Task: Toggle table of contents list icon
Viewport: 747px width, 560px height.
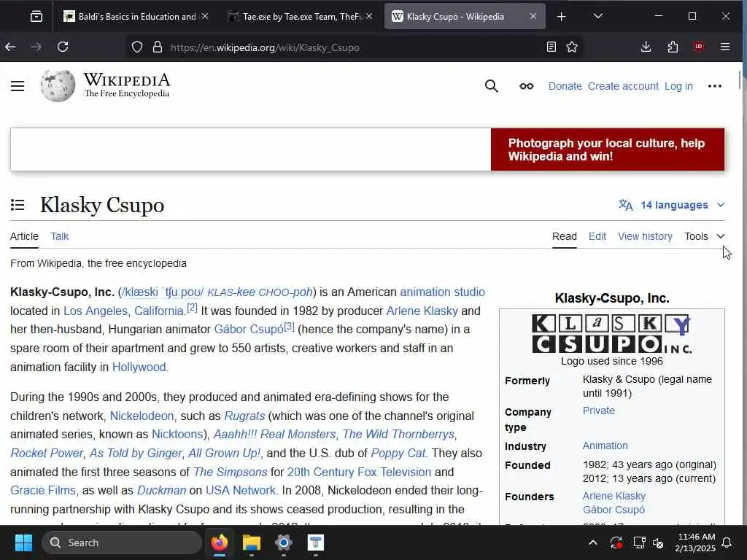Action: pos(18,205)
